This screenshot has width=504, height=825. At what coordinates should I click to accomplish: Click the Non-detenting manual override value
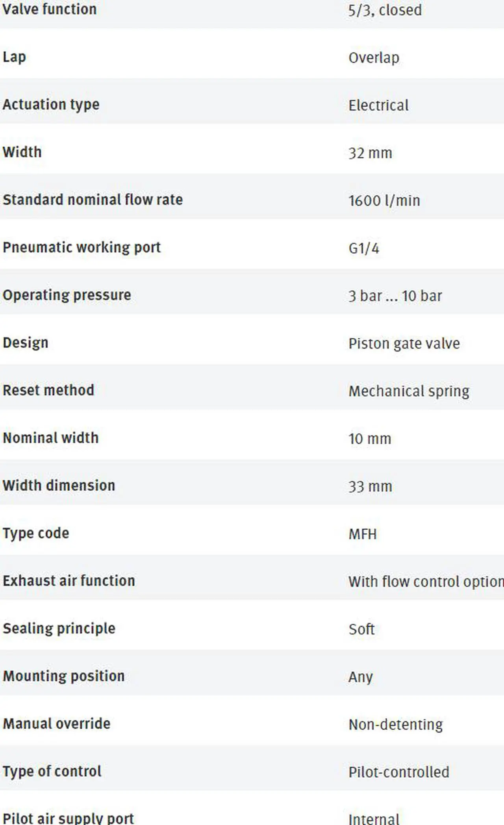[395, 725]
